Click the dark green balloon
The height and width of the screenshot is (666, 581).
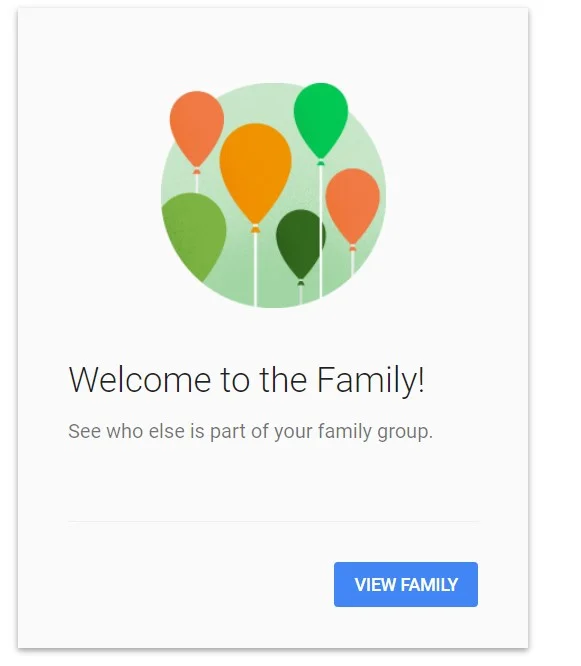[x=300, y=243]
